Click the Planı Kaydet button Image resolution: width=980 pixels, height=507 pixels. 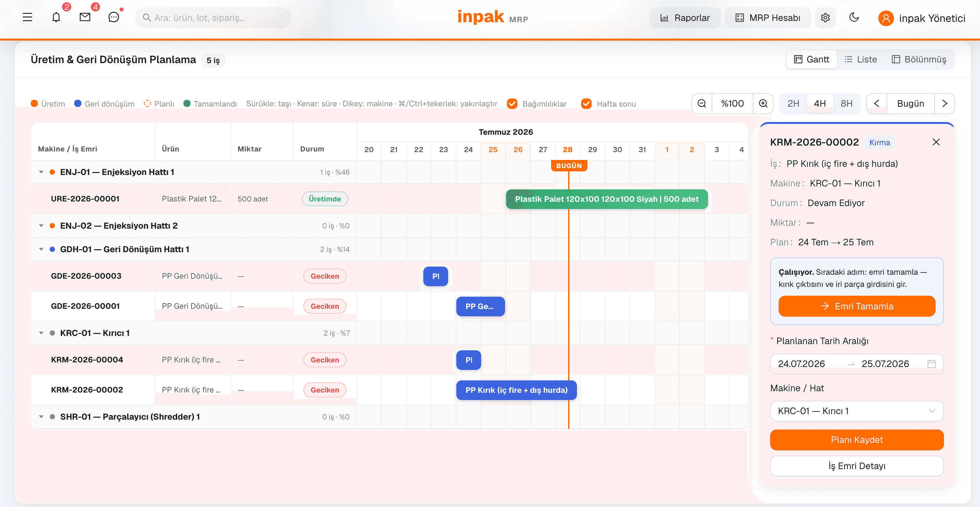856,440
